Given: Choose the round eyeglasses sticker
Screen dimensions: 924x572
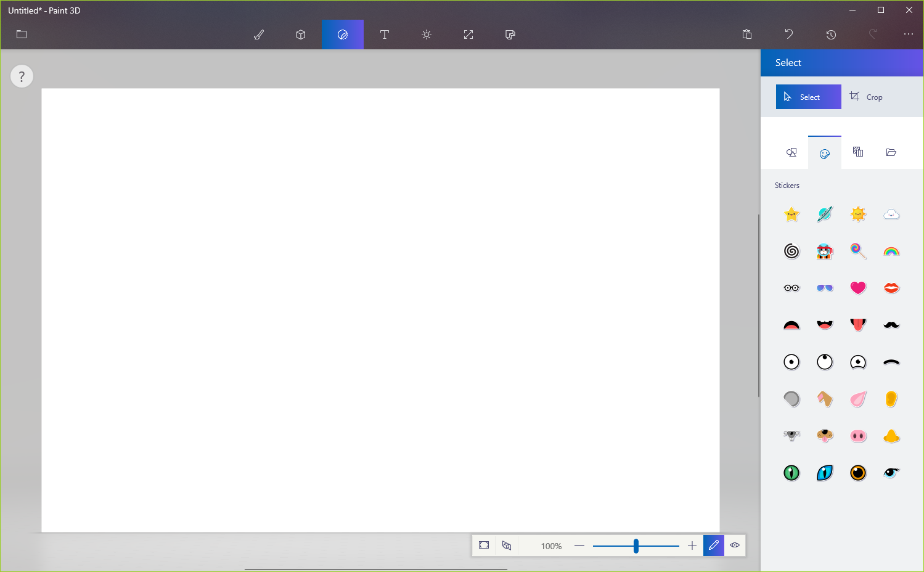Looking at the screenshot, I should click(x=791, y=288).
